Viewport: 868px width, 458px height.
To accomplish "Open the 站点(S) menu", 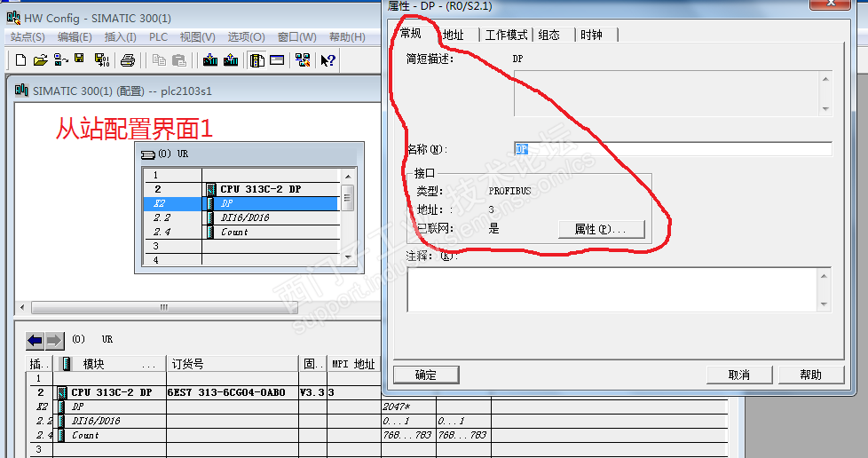I will [28, 37].
